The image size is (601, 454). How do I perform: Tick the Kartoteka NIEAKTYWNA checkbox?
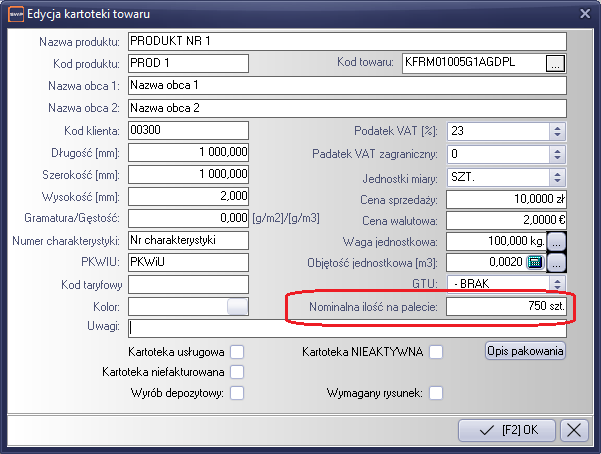[x=436, y=351]
